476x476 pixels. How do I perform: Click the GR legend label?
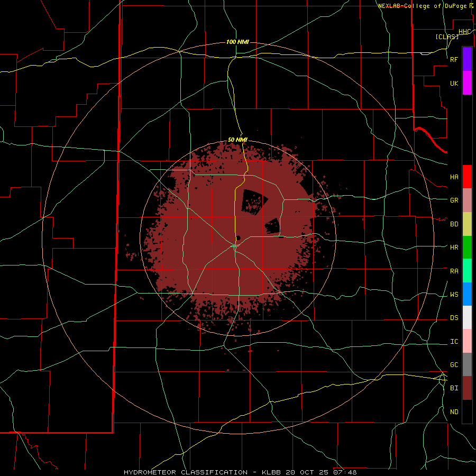point(454,200)
